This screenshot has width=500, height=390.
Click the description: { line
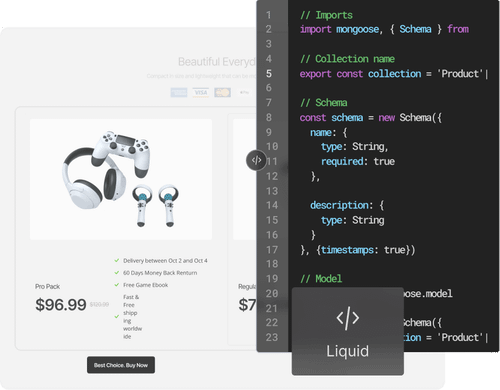pyautogui.click(x=347, y=205)
